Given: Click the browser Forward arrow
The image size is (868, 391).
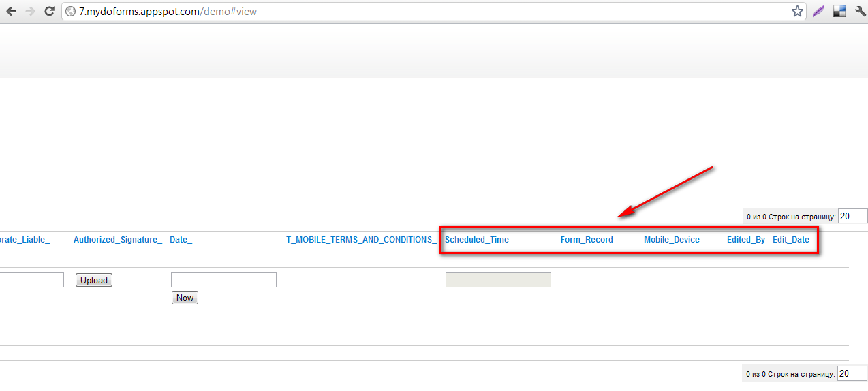Looking at the screenshot, I should (x=30, y=12).
